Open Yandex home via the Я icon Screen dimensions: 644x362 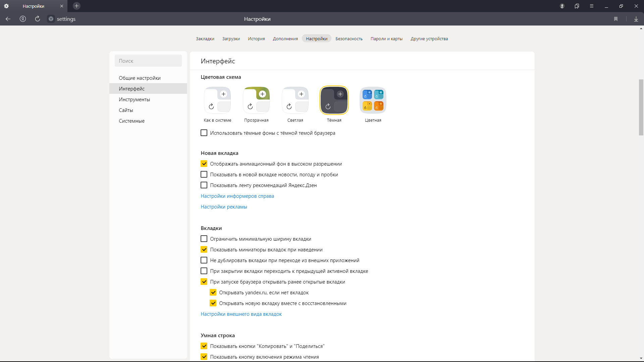[23, 19]
